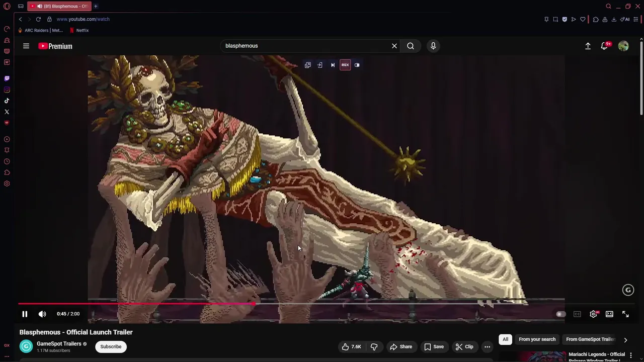
Task: Open ARC Raiders bookmark
Action: coord(40,30)
